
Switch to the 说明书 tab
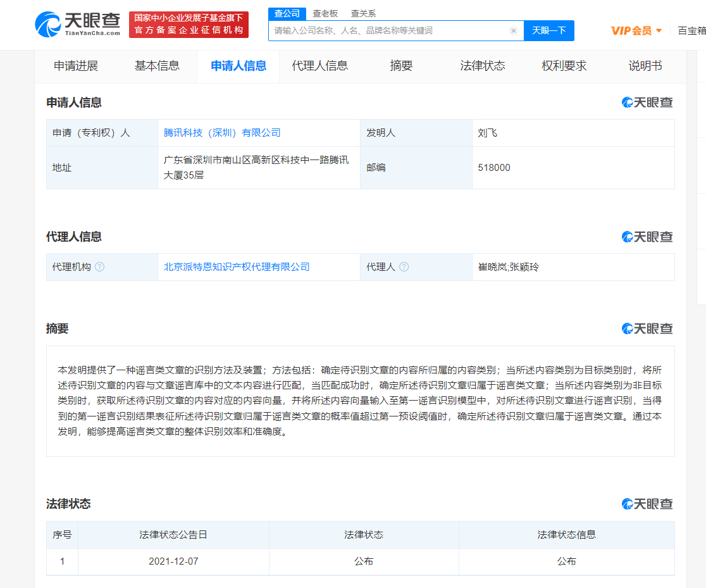point(645,66)
